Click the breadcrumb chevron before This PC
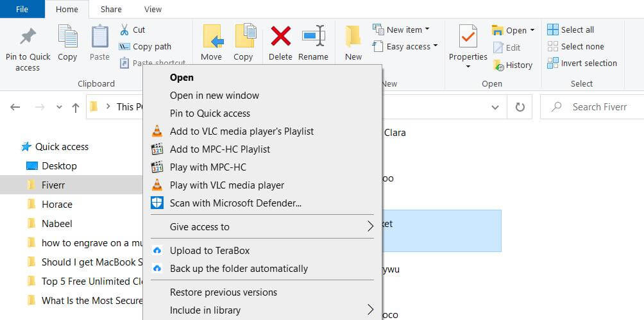Image resolution: width=644 pixels, height=320 pixels. click(x=108, y=106)
